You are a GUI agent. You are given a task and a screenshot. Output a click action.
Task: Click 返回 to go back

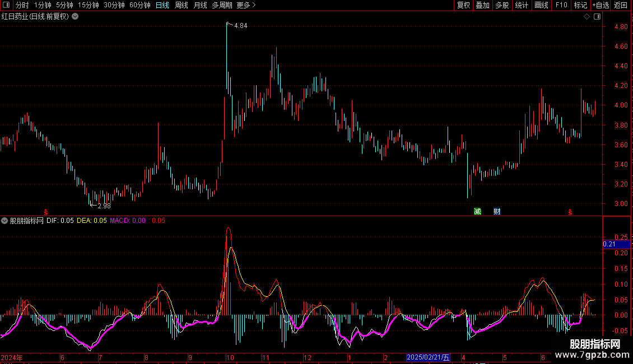[621, 5]
